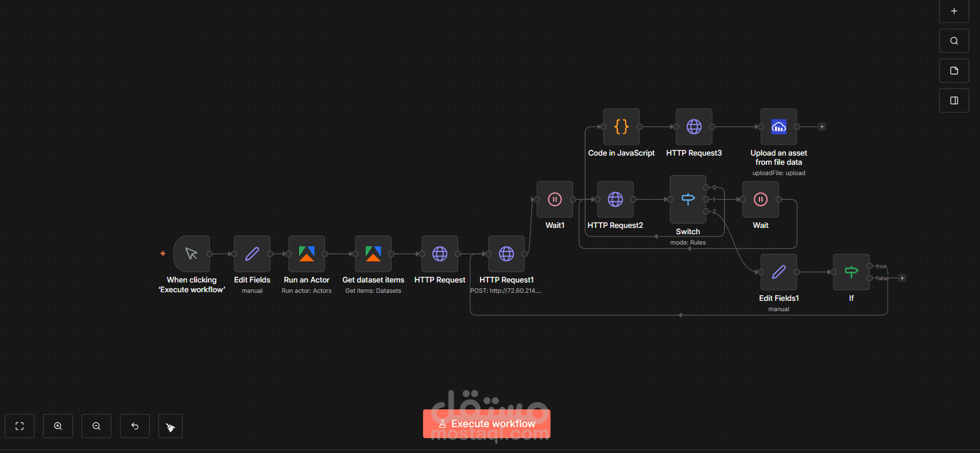The width and height of the screenshot is (980, 453).
Task: Open the Get dataset items node
Action: pos(373,254)
